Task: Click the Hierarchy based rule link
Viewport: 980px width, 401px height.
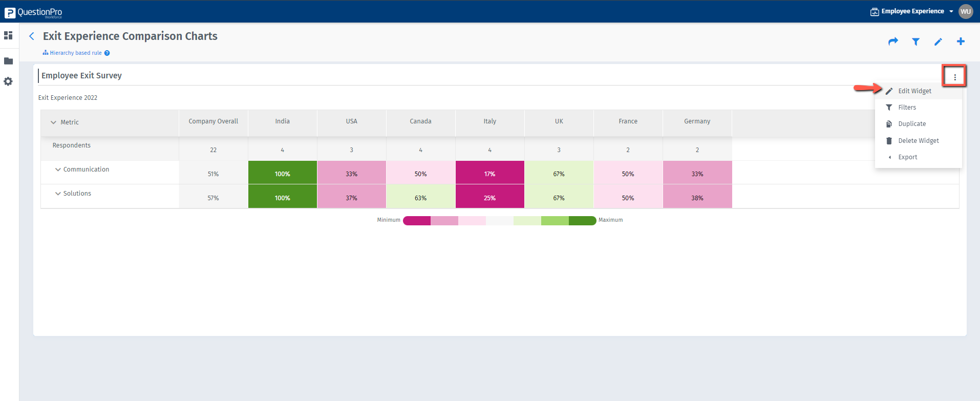Action: (75, 53)
